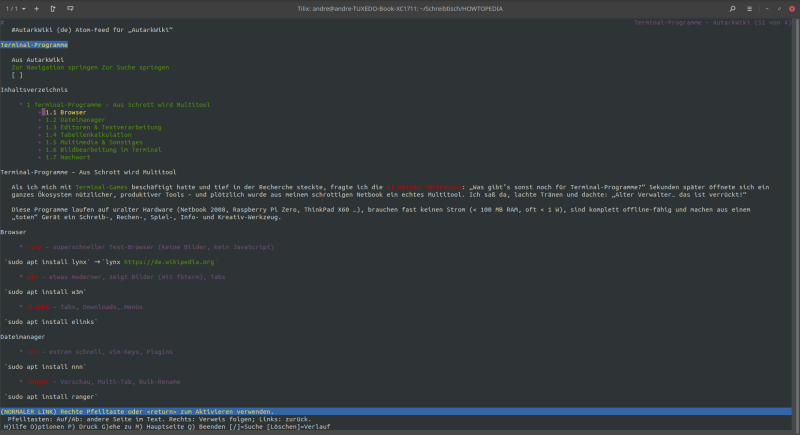800x435 pixels.
Task: Open '1.5 Multimedia & Sonstiges' contents link
Action: pos(94,142)
